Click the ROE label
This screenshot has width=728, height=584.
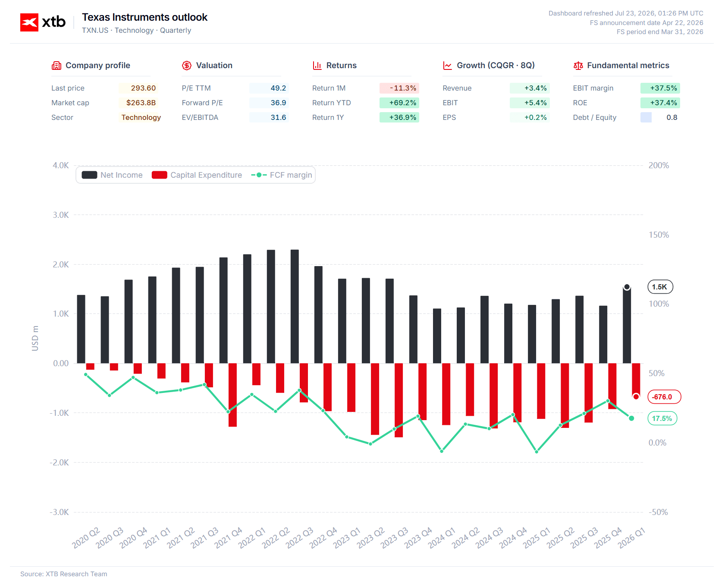(580, 103)
